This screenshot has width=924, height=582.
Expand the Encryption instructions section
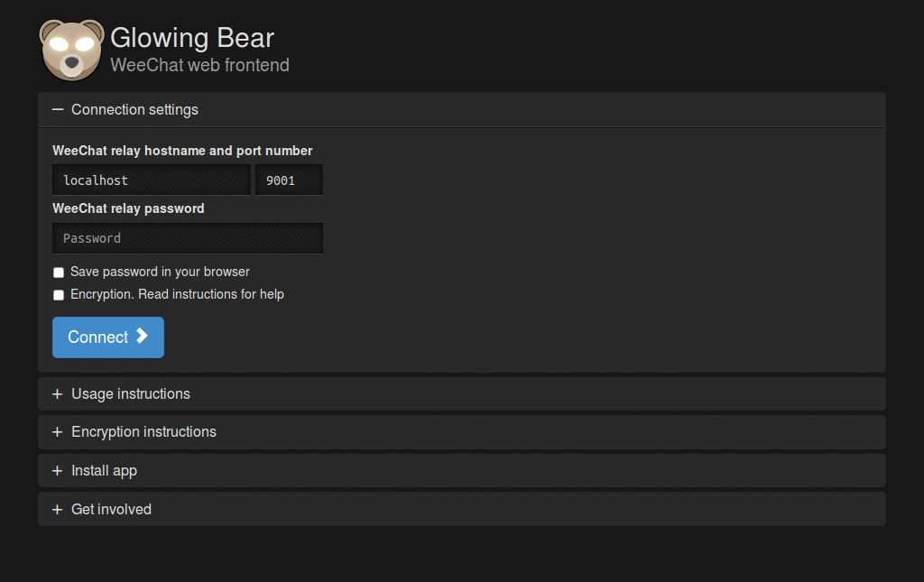tap(143, 431)
